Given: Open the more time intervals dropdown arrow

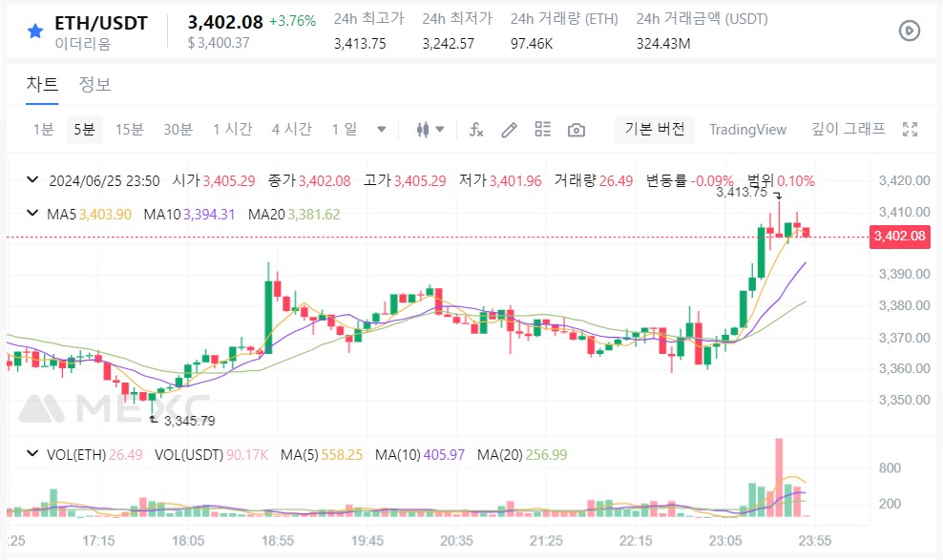Looking at the screenshot, I should pos(381,129).
